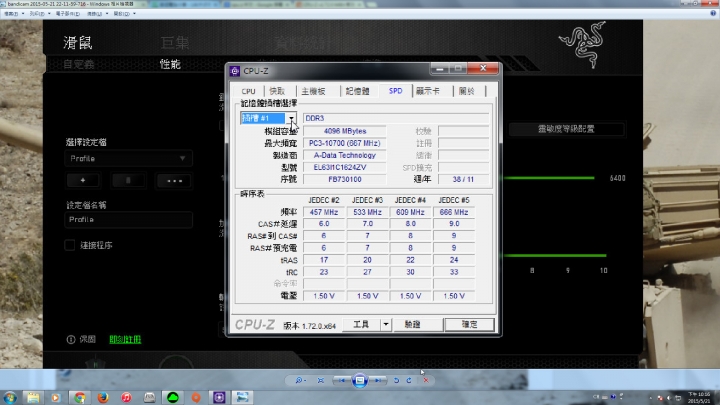The image size is (720, 405).
Task: Select the SPD tab in CPU-Z
Action: coord(395,91)
